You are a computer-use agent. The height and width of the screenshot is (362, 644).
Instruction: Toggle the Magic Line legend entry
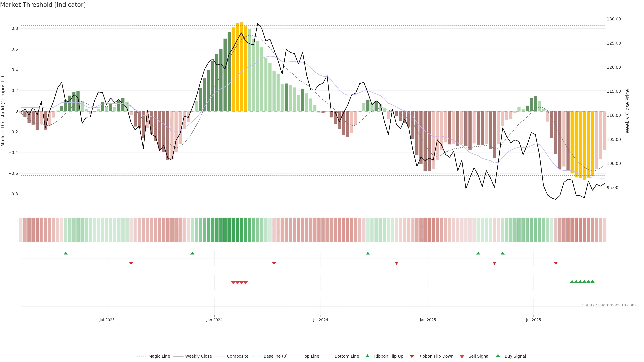(x=159, y=356)
